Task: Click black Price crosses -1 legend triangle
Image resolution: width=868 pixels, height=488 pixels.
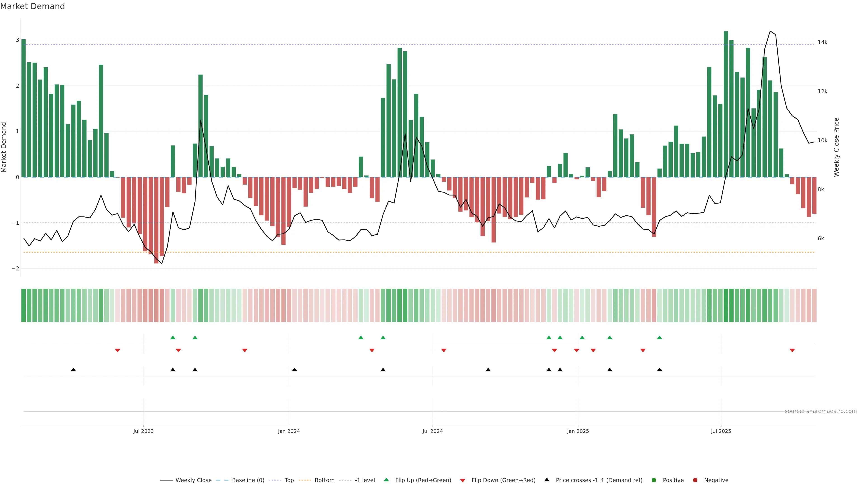Action: (x=547, y=480)
